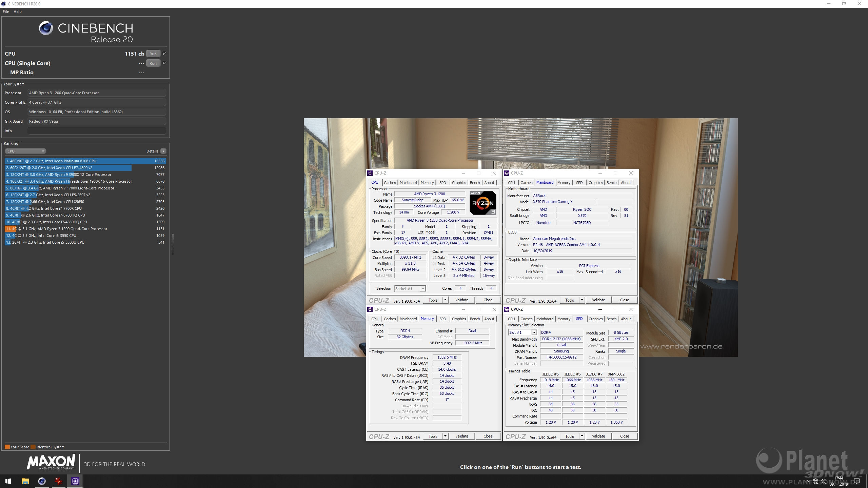Screen dimensions: 868x488
Task: Toggle the CPU Single Core test checkbox
Action: (164, 63)
